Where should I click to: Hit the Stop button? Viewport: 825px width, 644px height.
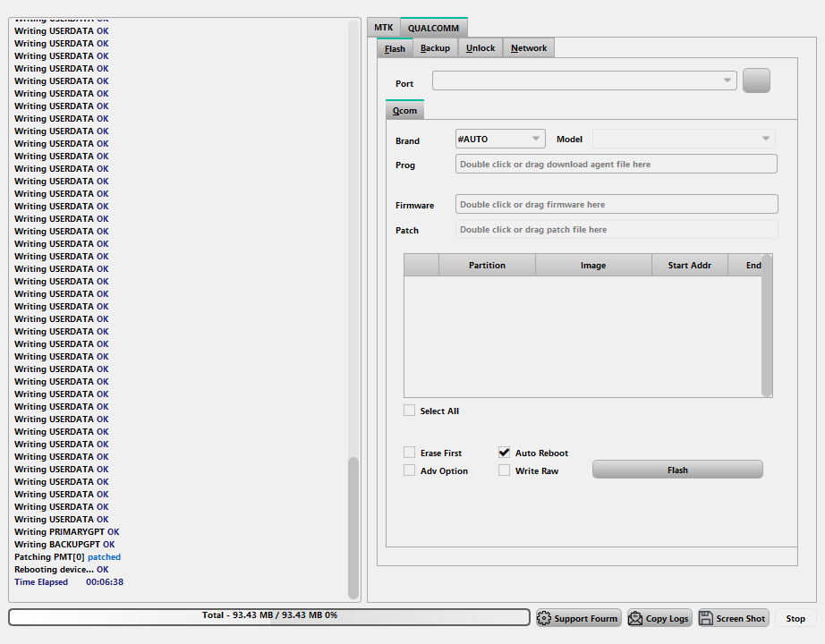795,618
